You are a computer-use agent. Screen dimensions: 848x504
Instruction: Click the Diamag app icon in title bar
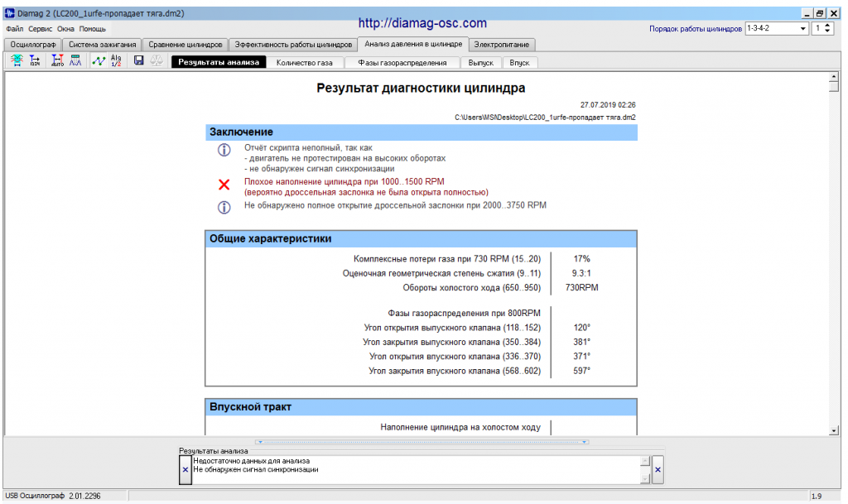(x=10, y=13)
